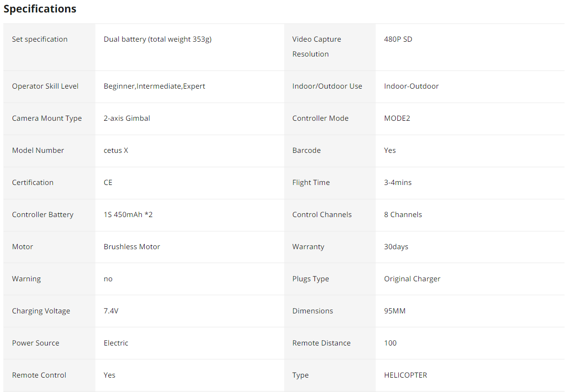Image resolution: width=565 pixels, height=392 pixels.
Task: Select the 3-4mins flight time value
Action: tap(397, 182)
